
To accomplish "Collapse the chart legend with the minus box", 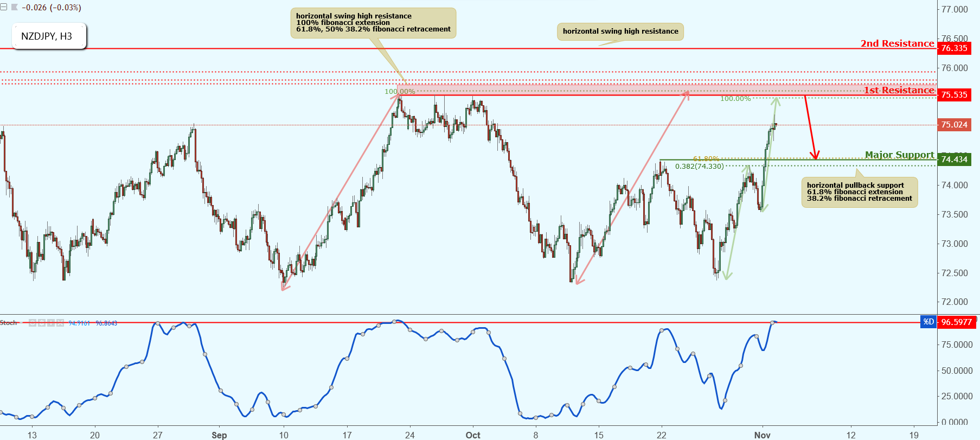I will click(x=4, y=7).
